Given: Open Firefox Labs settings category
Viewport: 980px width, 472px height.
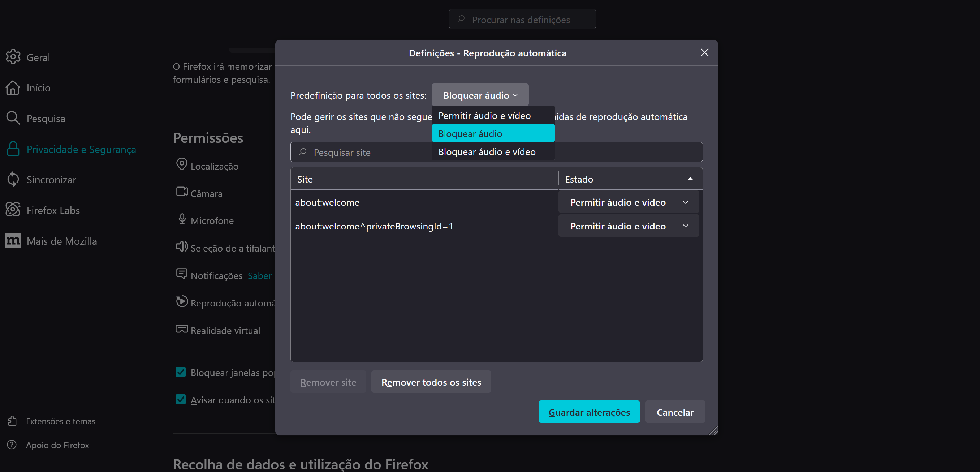Looking at the screenshot, I should pyautogui.click(x=53, y=210).
